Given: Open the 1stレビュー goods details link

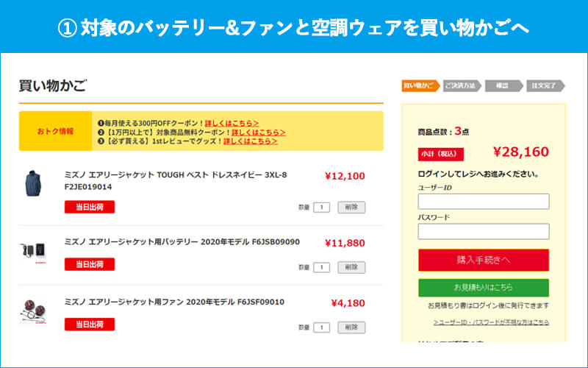Looking at the screenshot, I should click(251, 141).
